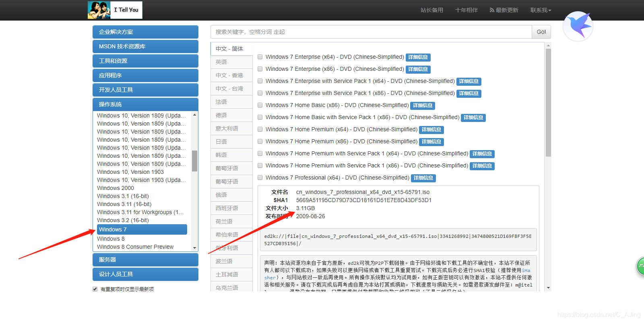
Task: Expand the 服务器 category
Action: 145,260
